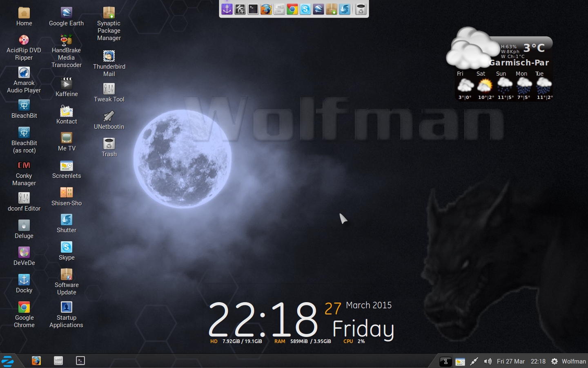Screen dimensions: 588x368
Task: Open the Zorin start menu button
Action: [x=8, y=361]
